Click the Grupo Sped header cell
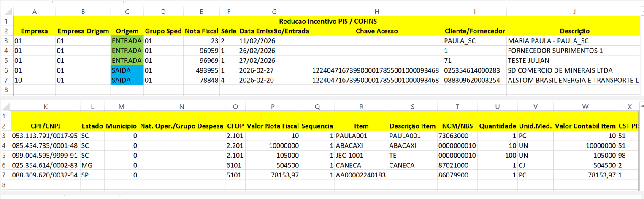The width and height of the screenshot is (644, 199). [163, 31]
